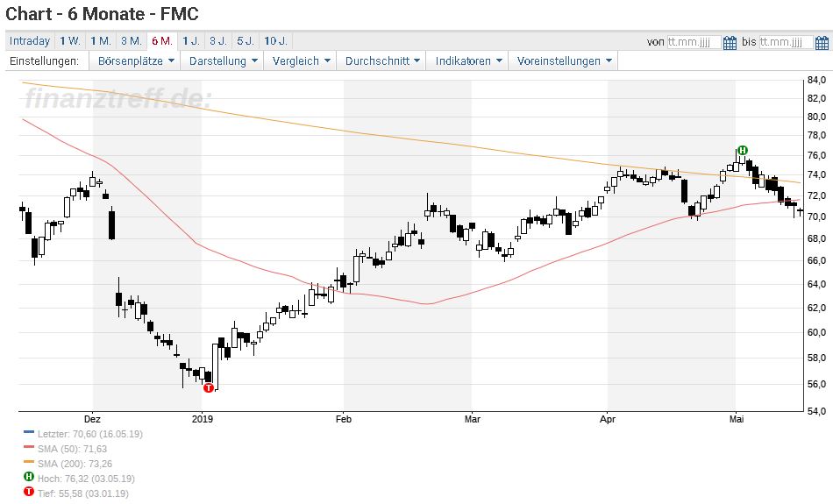Click the red T icon in legend
The height and width of the screenshot is (504, 833).
29,492
